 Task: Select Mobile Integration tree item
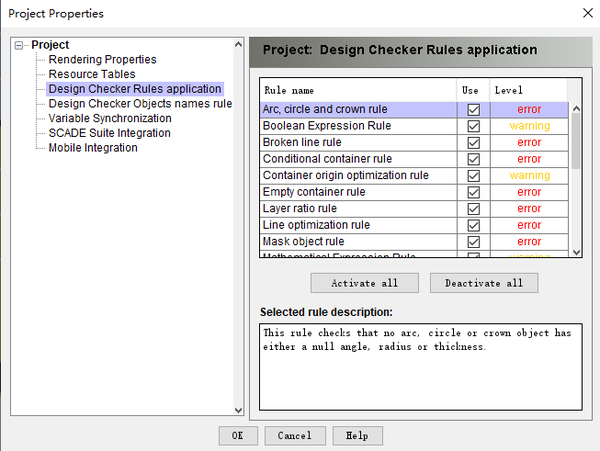click(x=92, y=148)
